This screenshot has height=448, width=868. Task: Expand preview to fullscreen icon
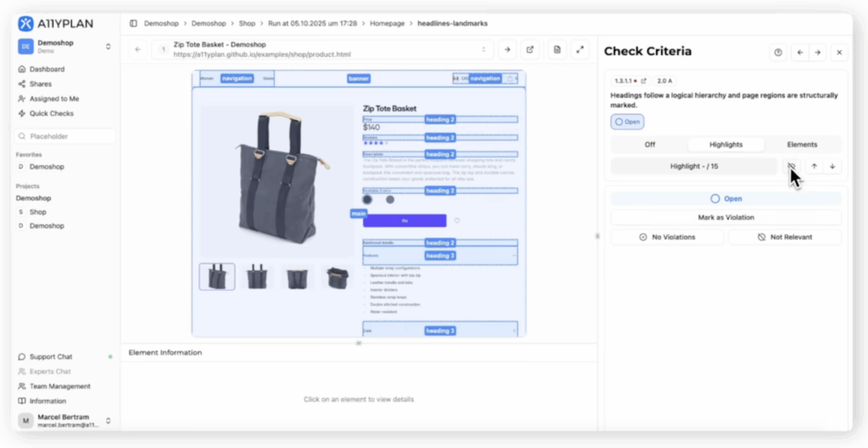point(580,49)
